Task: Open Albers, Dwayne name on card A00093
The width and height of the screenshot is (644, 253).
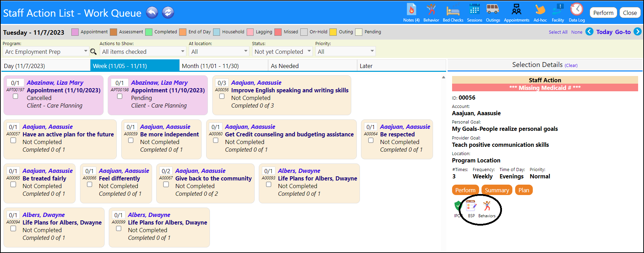Action: pos(299,171)
